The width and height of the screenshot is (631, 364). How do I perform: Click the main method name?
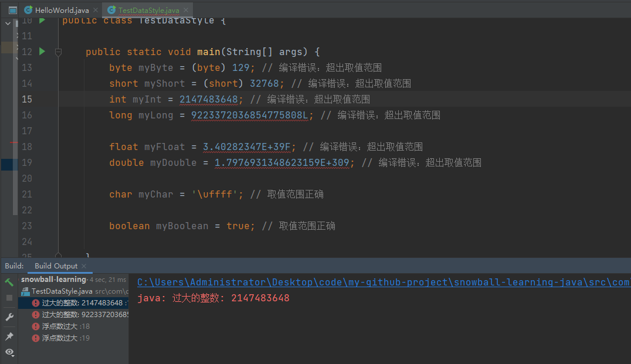pyautogui.click(x=208, y=52)
